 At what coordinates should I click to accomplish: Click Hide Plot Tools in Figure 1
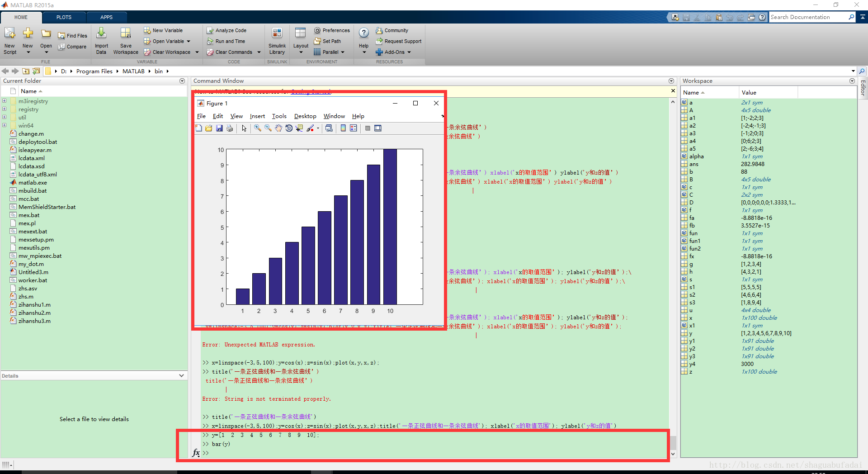368,128
